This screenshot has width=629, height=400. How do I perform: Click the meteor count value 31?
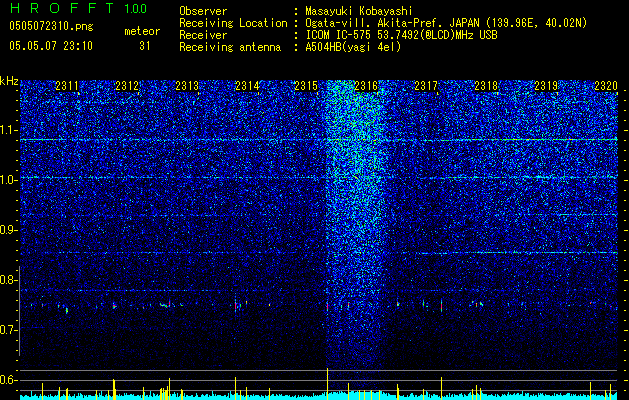(145, 46)
